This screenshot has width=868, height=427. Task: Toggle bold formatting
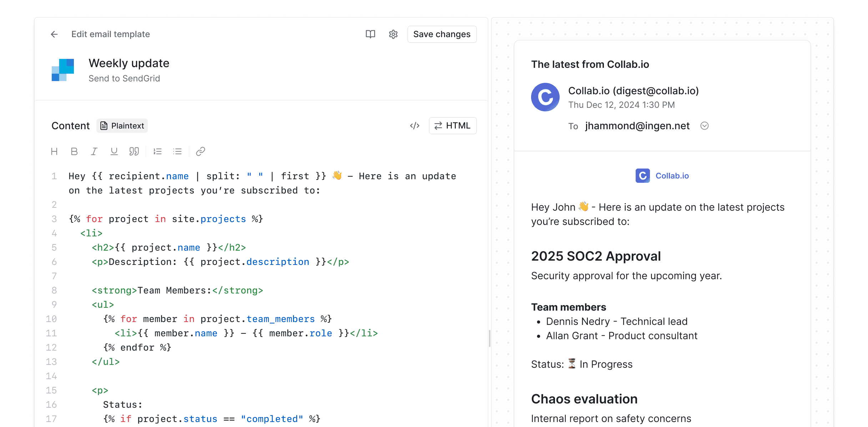point(74,151)
